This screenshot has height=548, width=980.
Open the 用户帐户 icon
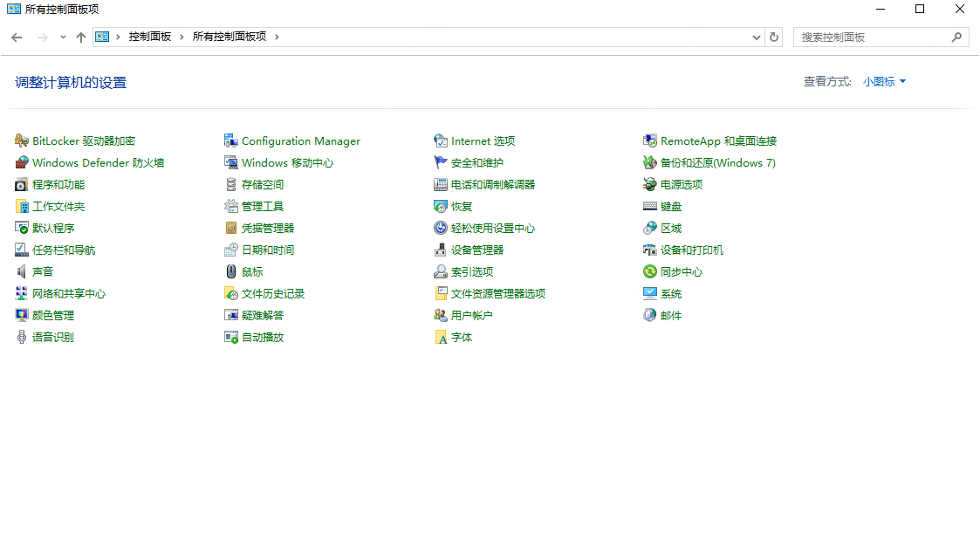pyautogui.click(x=441, y=315)
